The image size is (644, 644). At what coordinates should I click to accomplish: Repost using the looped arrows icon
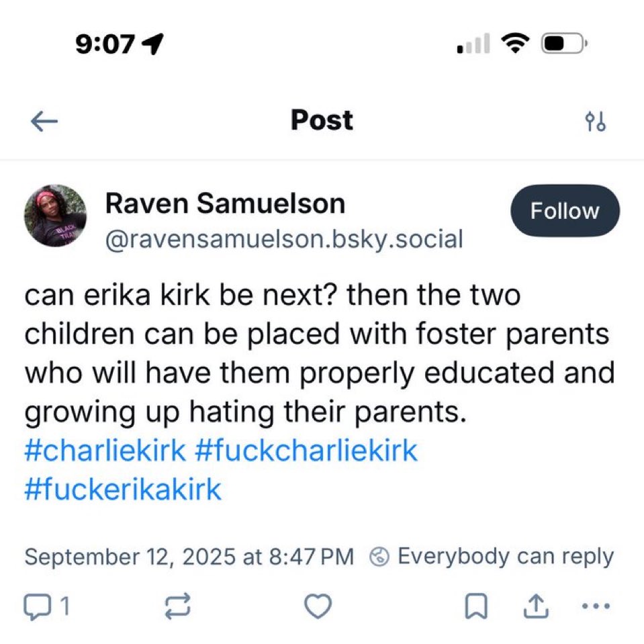click(x=177, y=606)
